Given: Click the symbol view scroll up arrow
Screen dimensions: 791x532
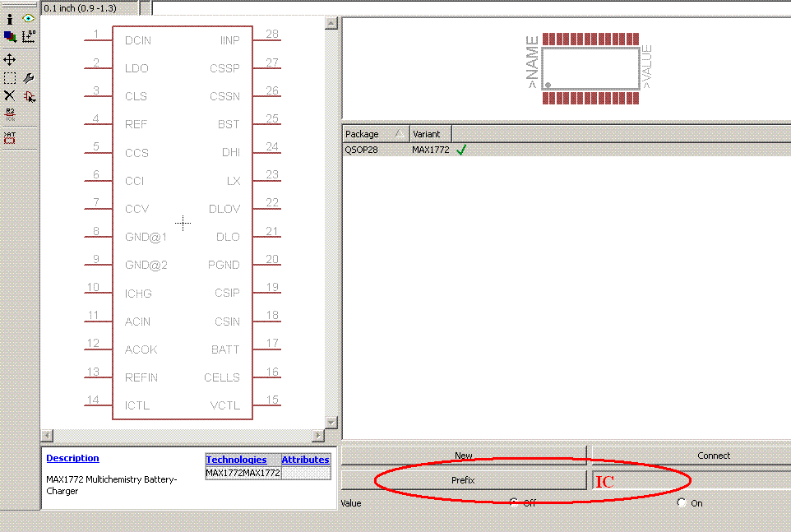Looking at the screenshot, I should click(331, 23).
